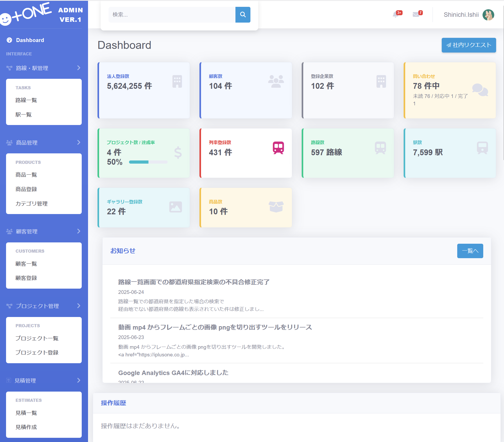The image size is (504, 442).
Task: Click 商品管理 sidebar icon
Action: pyautogui.click(x=9, y=143)
